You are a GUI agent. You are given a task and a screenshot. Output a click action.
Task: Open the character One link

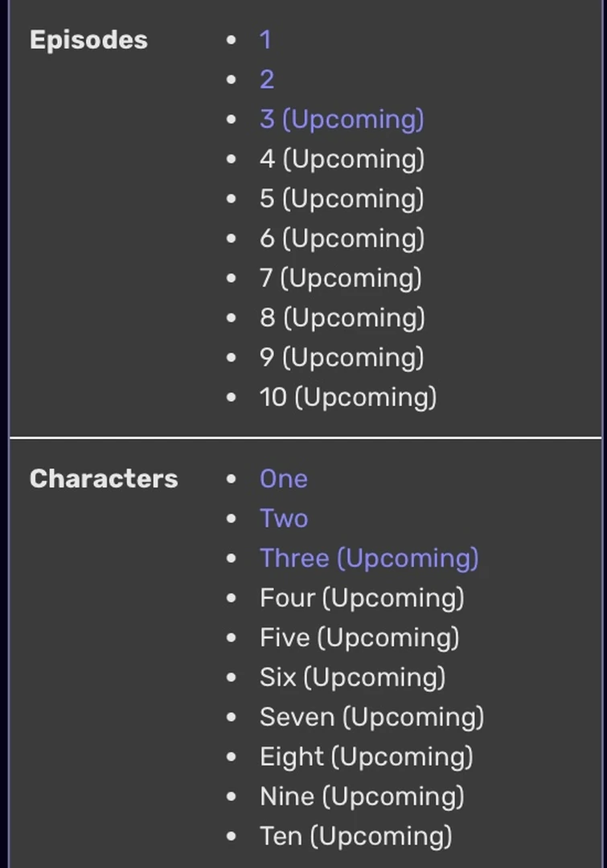283,478
